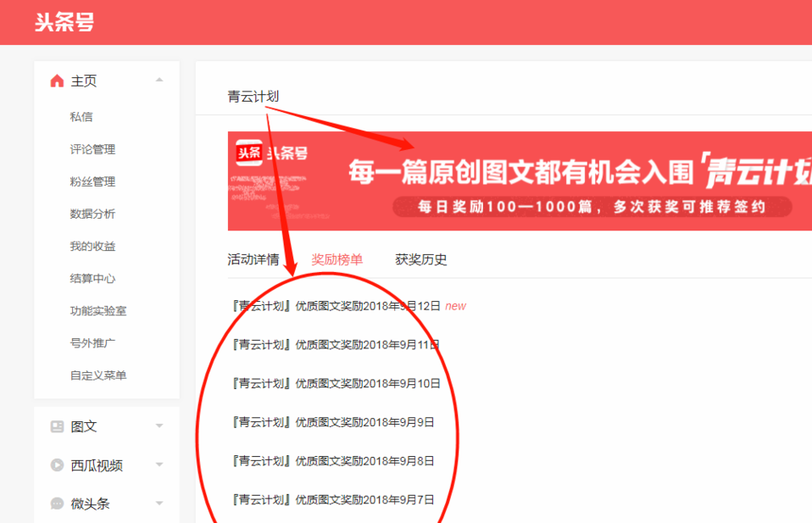
Task: Expand the 微头条 menu arrow
Action: (159, 503)
